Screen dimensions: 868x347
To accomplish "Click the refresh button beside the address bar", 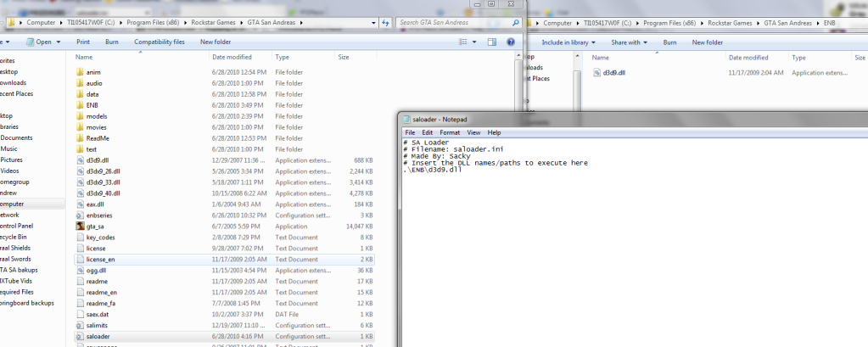I will [x=385, y=22].
